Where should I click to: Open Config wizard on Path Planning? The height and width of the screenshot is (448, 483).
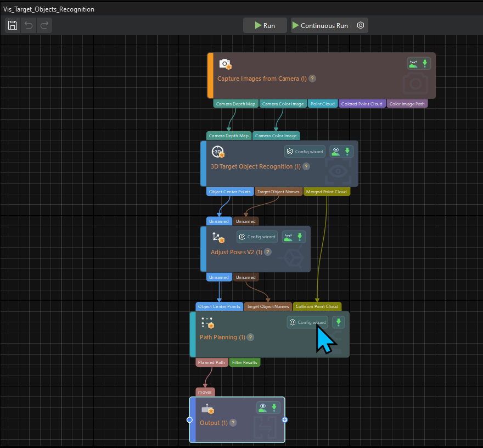pos(307,322)
